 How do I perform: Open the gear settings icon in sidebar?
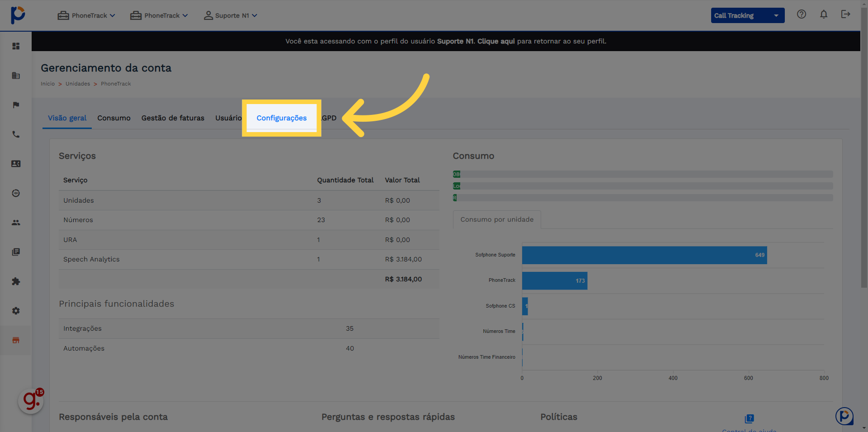(16, 311)
